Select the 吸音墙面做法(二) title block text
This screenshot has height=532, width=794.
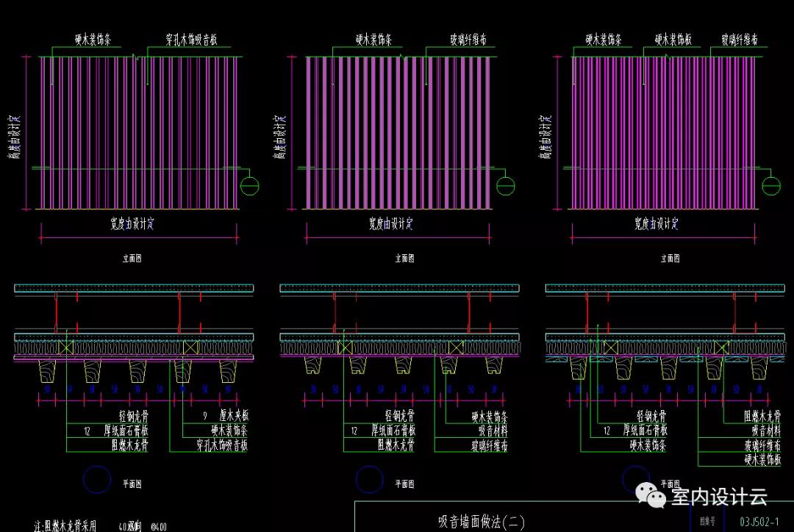click(482, 522)
